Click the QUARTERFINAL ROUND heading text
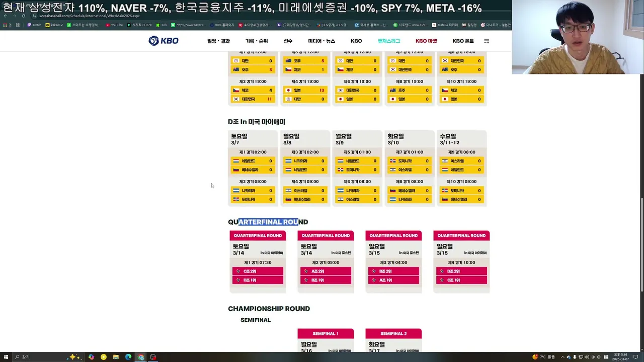 tap(268, 222)
